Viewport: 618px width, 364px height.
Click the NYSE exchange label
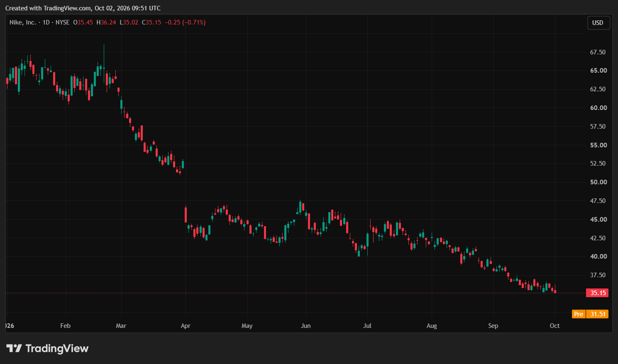pyautogui.click(x=63, y=22)
